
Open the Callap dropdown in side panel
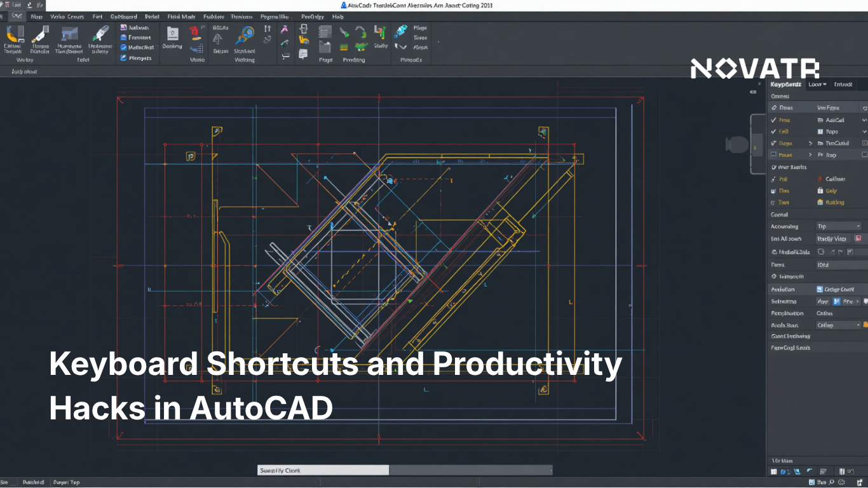(838, 325)
